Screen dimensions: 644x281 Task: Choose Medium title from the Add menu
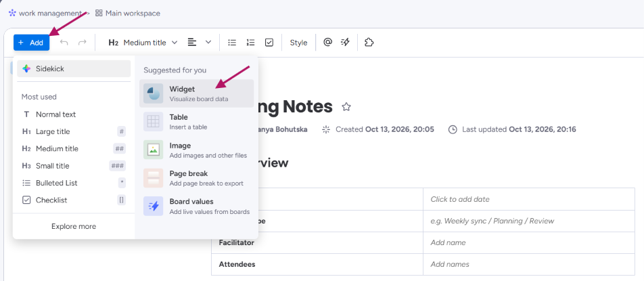tap(74, 149)
